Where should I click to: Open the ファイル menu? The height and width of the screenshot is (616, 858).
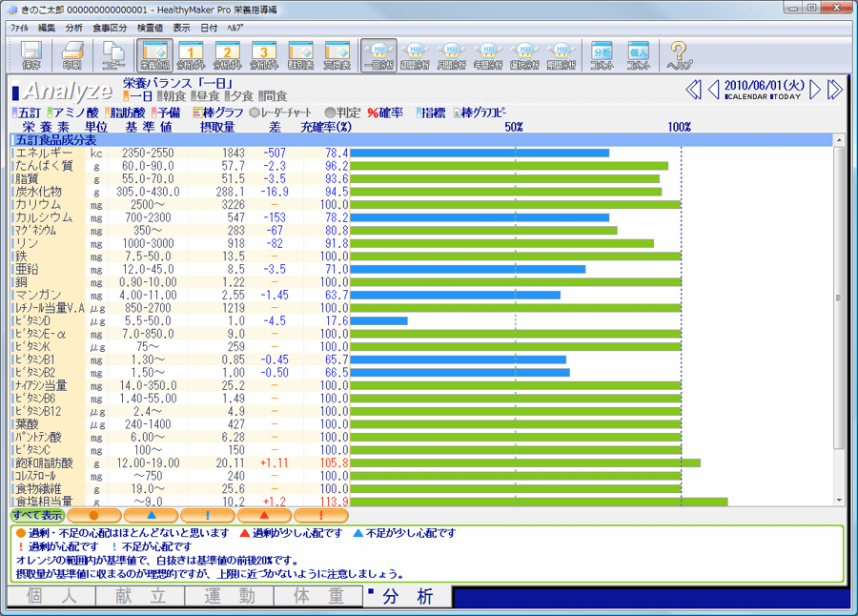coord(19,28)
